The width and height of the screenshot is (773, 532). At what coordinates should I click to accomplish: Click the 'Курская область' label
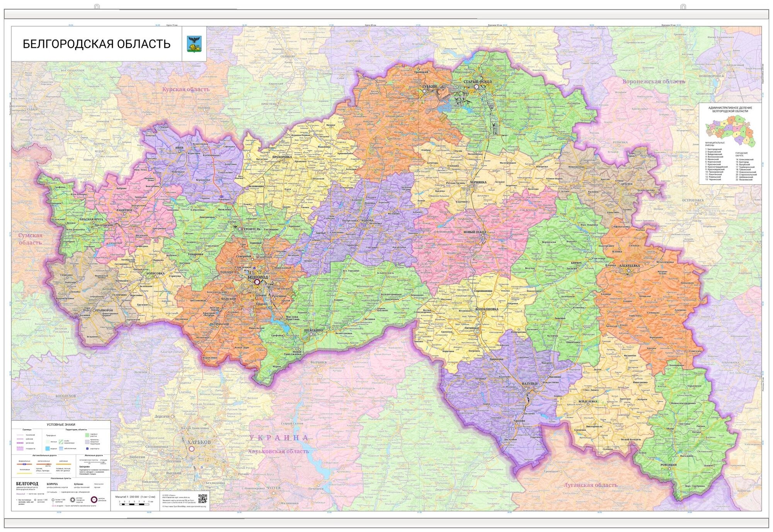[186, 89]
